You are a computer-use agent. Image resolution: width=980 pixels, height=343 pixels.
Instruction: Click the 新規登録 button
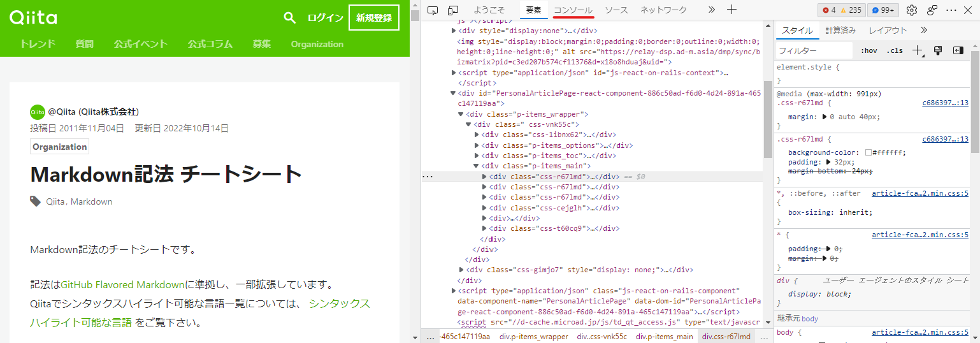pos(374,18)
